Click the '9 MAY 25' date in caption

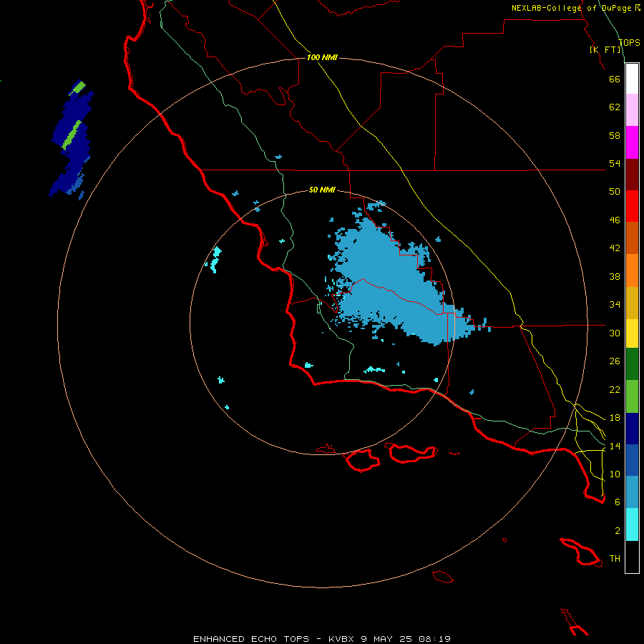click(387, 639)
